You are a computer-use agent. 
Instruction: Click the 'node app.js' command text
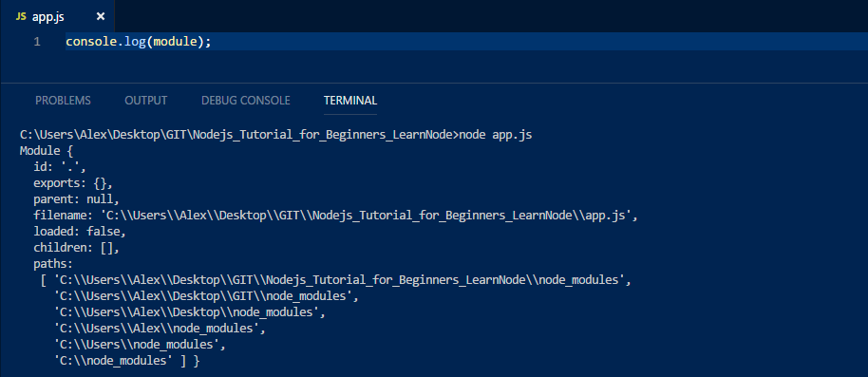(496, 135)
